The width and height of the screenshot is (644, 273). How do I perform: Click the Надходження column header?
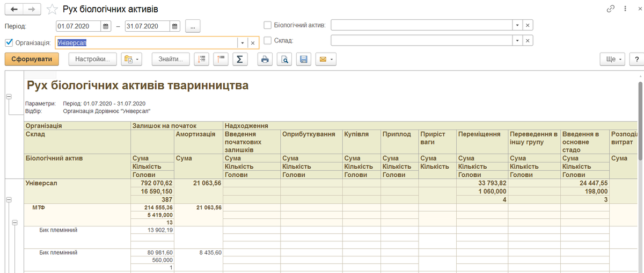point(246,126)
